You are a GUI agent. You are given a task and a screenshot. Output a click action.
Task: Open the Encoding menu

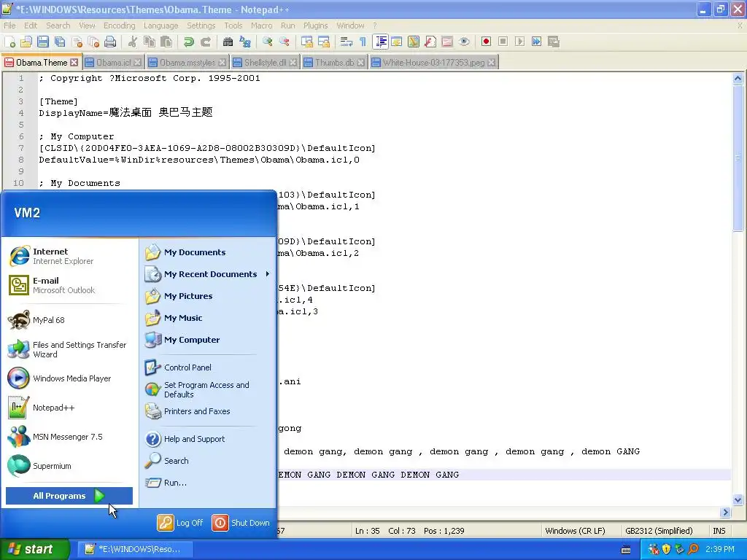point(119,26)
